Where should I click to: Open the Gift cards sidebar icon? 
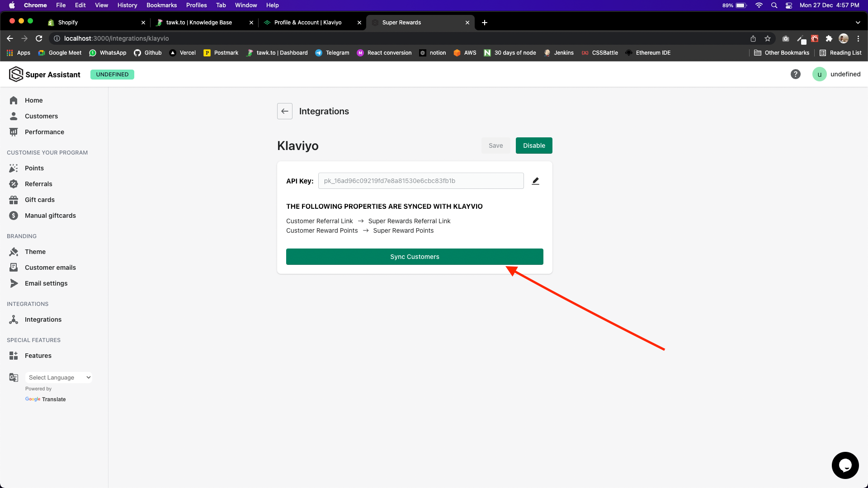14,200
